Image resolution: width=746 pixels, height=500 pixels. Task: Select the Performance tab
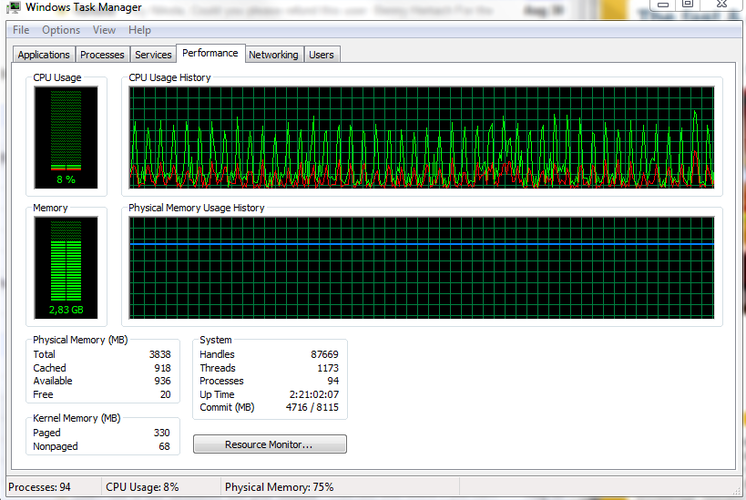pos(210,53)
